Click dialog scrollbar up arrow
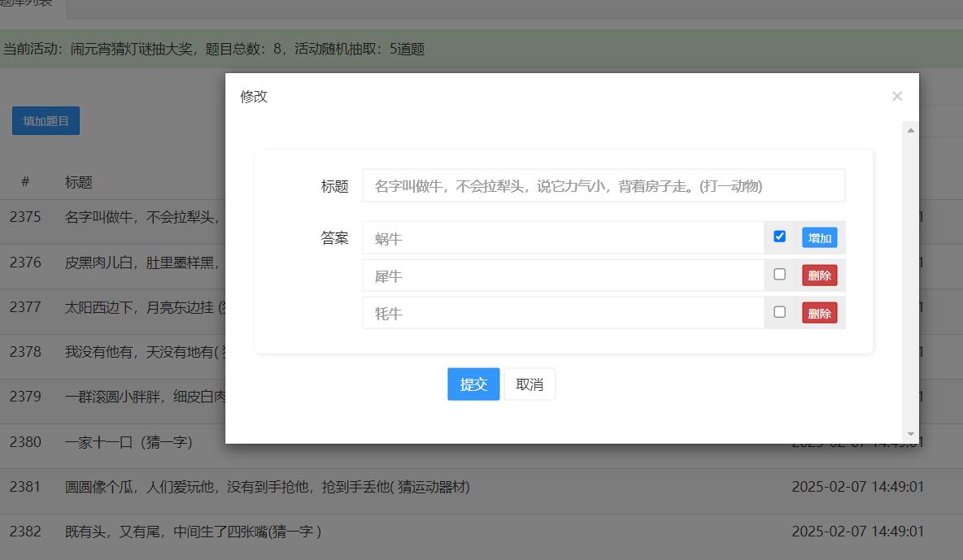 tap(911, 130)
